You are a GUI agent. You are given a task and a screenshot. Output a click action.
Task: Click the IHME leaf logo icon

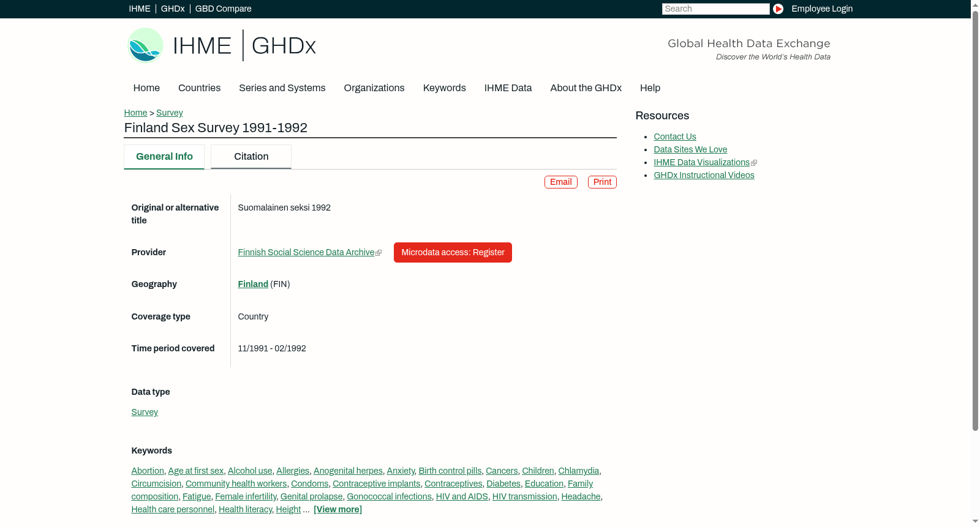tap(146, 45)
